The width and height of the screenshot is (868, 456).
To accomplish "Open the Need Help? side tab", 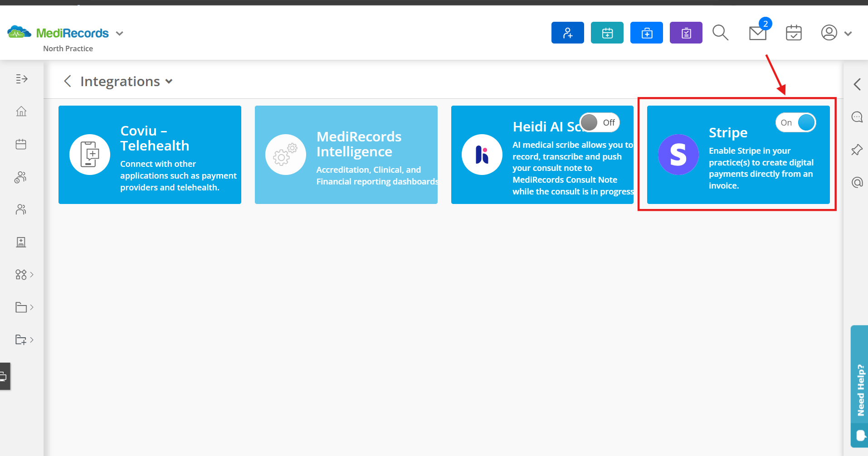I will [x=859, y=386].
